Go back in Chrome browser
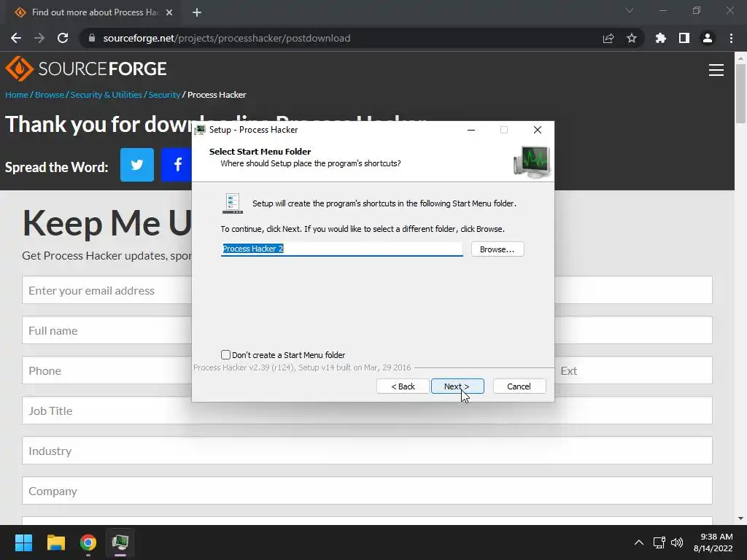 point(16,38)
